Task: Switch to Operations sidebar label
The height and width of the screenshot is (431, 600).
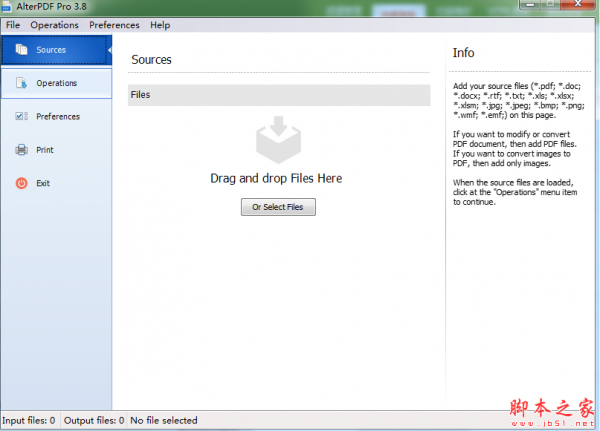Action: coord(57,83)
